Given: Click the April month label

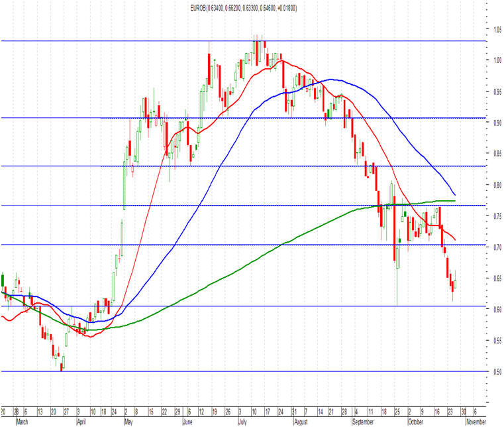Looking at the screenshot, I should click(x=81, y=422).
